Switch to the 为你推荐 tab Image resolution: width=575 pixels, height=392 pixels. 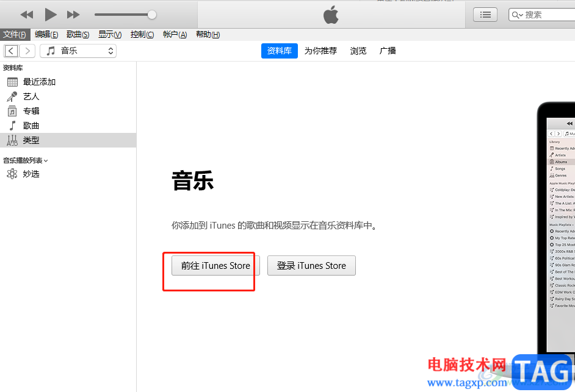[x=320, y=51]
